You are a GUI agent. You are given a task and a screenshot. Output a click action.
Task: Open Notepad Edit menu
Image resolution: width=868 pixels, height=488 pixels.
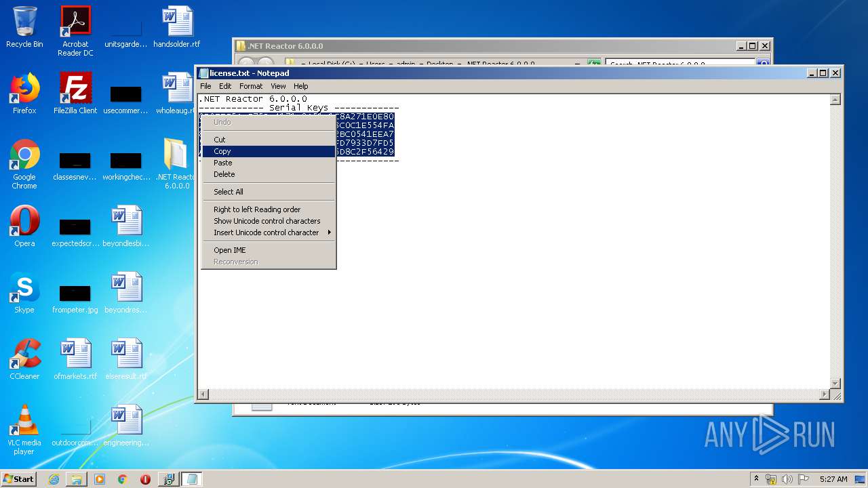[x=225, y=86]
